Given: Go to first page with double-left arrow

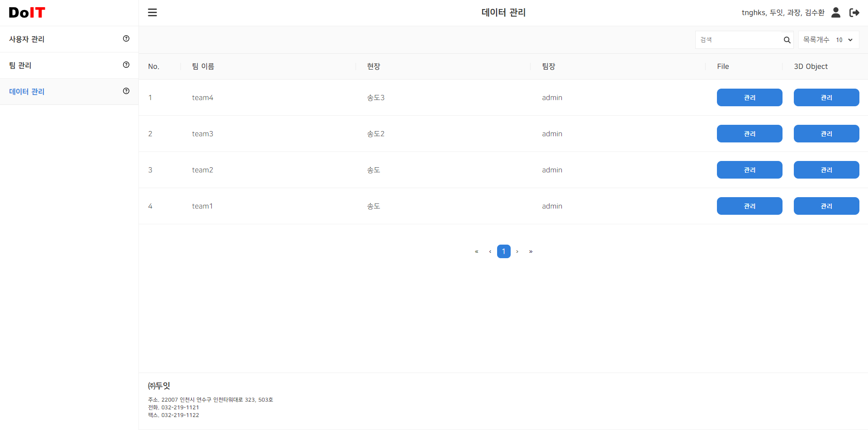Looking at the screenshot, I should tap(476, 251).
